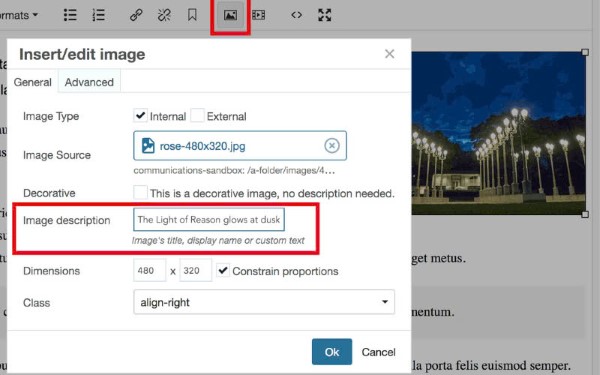Click the Cancel button

(378, 352)
